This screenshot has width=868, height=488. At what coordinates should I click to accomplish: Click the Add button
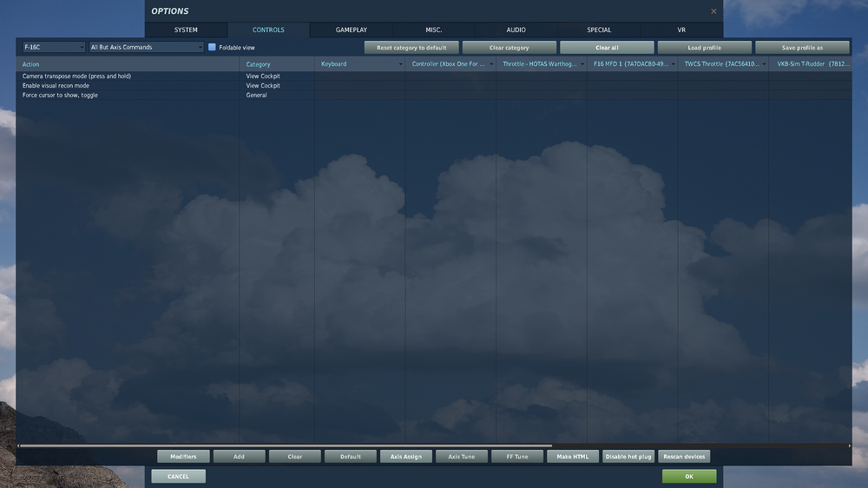[x=239, y=457]
